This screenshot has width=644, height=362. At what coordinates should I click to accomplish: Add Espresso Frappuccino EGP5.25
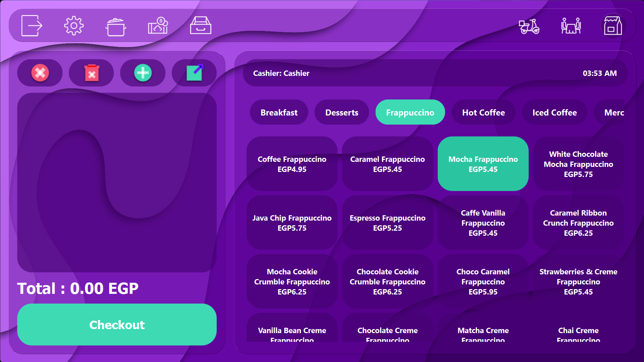pos(387,223)
